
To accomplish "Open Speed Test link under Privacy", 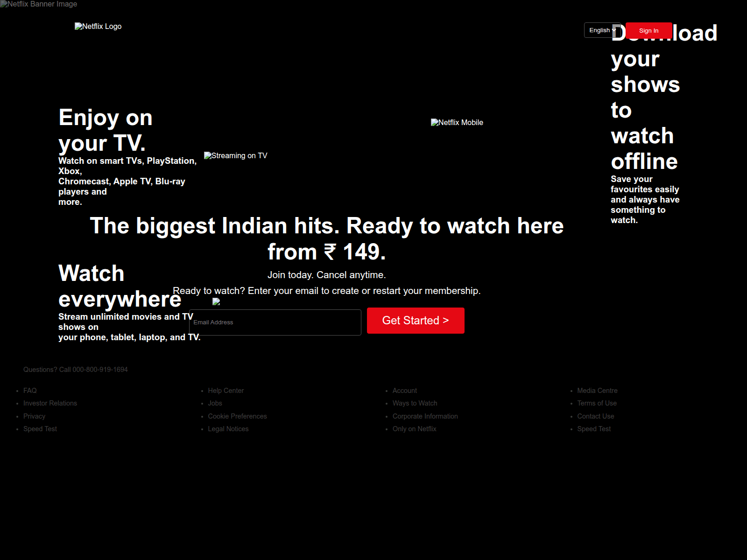I will [x=40, y=429].
